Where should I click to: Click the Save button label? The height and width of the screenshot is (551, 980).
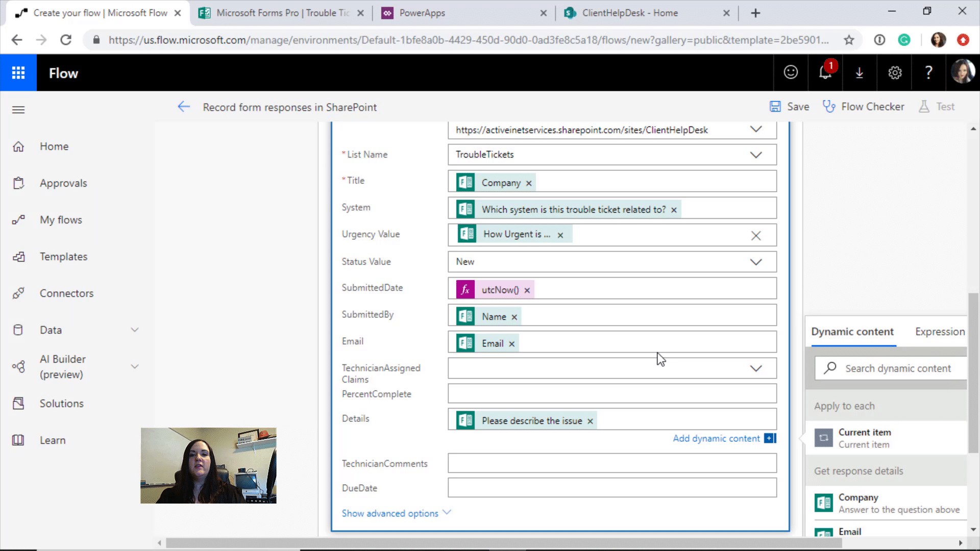pos(798,107)
